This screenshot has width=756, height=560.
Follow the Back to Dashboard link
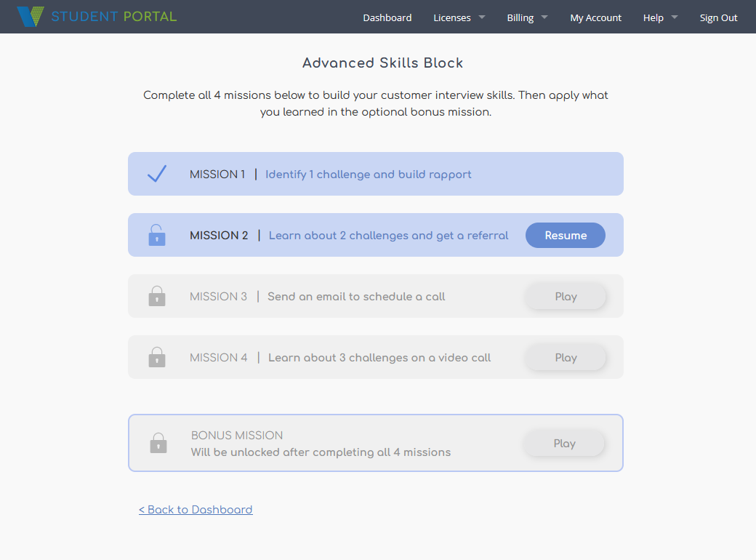196,510
